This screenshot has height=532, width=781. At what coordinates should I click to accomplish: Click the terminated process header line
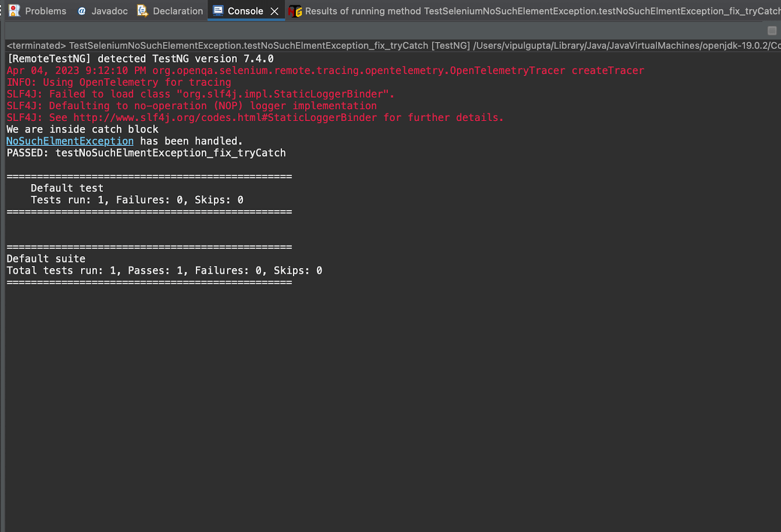click(x=195, y=45)
